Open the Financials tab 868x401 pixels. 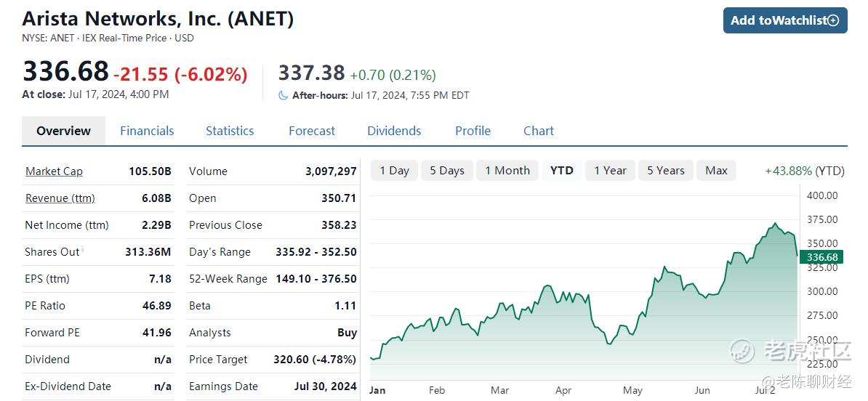[x=147, y=131]
